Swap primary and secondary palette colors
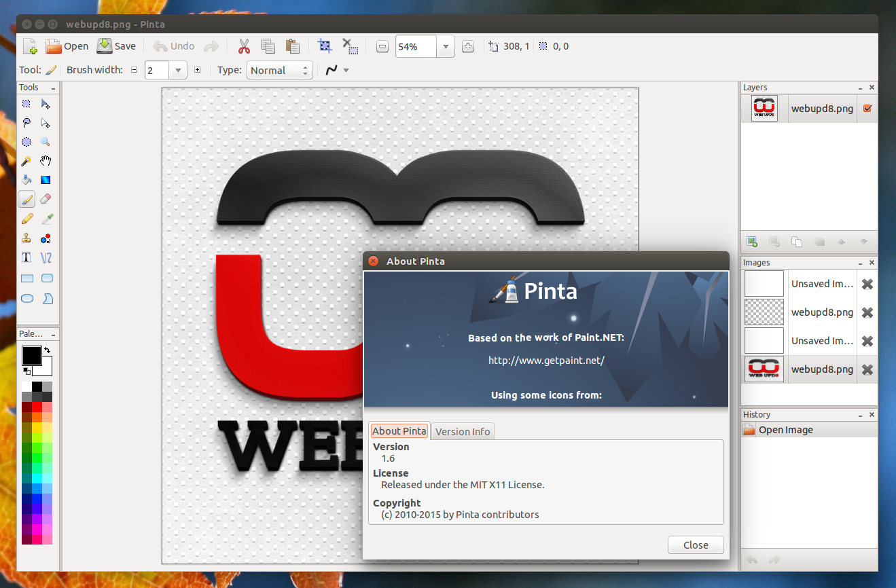 click(47, 350)
